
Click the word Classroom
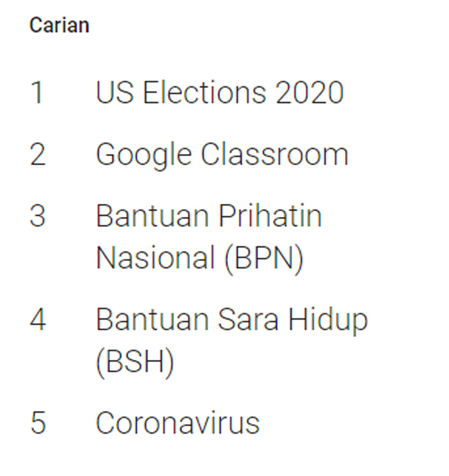[275, 154]
